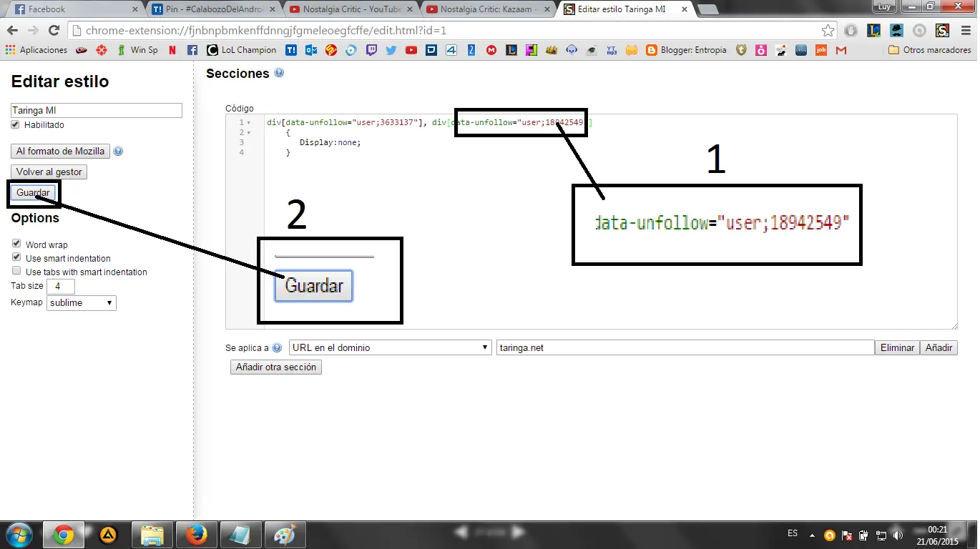Click the Tab size input field
This screenshot has width=980, height=549.
[61, 286]
